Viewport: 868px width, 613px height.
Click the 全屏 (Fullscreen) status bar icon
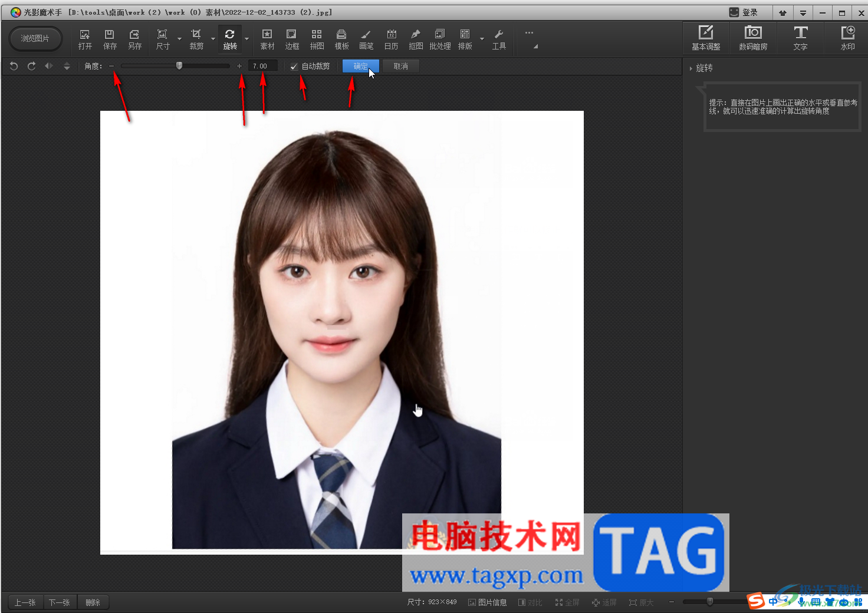click(x=567, y=602)
